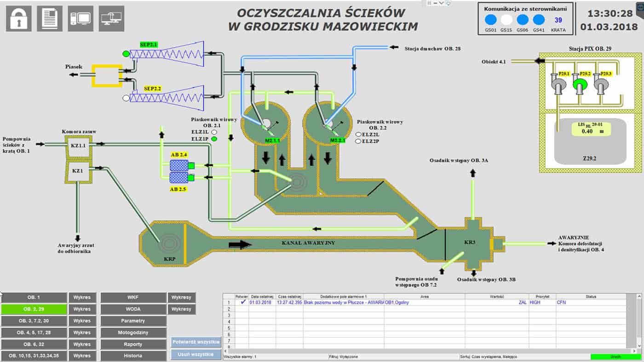Screen dimensions: 644x362
Task: Switch to OB. 4, 5, 17, 28 screen
Action: click(34, 332)
